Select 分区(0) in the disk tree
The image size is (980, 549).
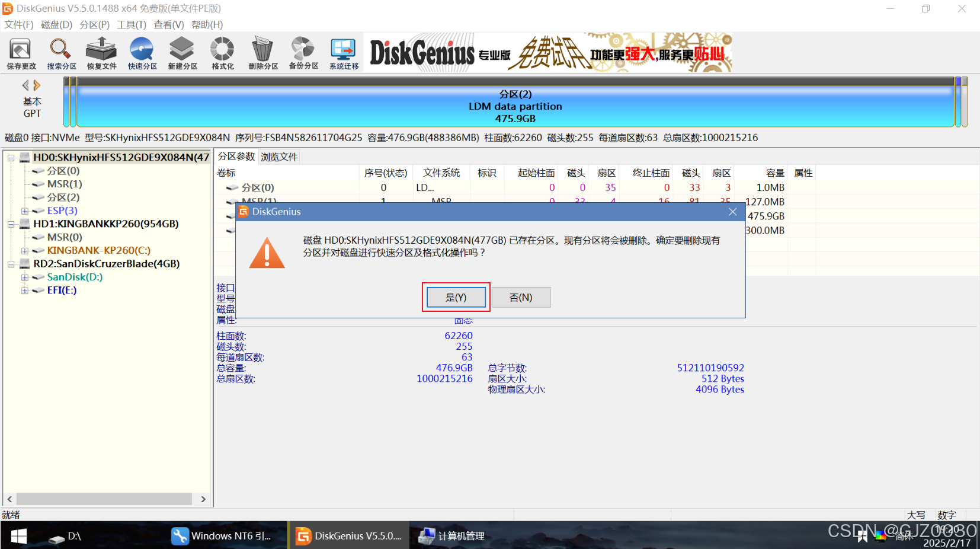click(x=63, y=171)
